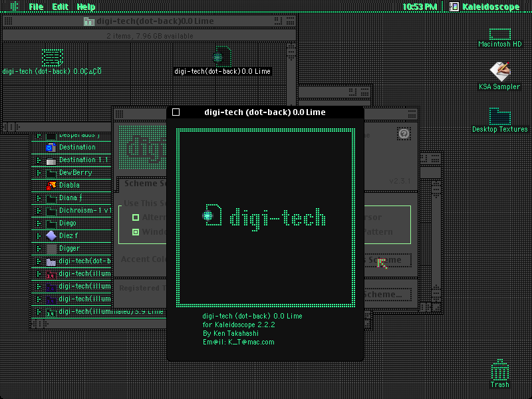Click '2 items, 7.96 GB available' status text
The image size is (532, 399).
(x=150, y=36)
